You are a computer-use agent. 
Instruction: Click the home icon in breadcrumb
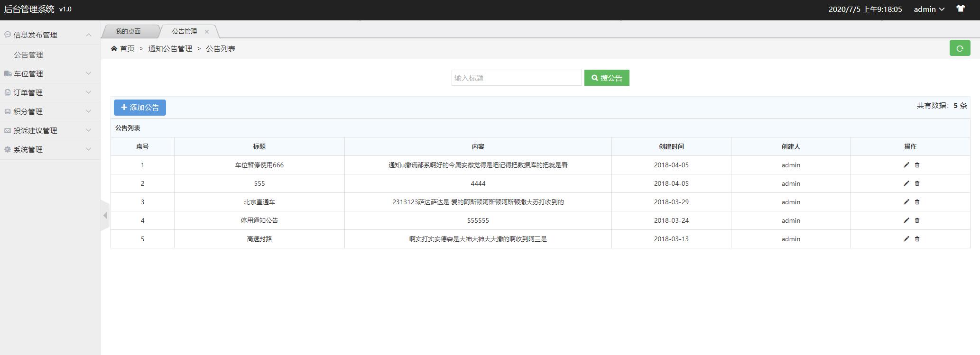pyautogui.click(x=114, y=49)
